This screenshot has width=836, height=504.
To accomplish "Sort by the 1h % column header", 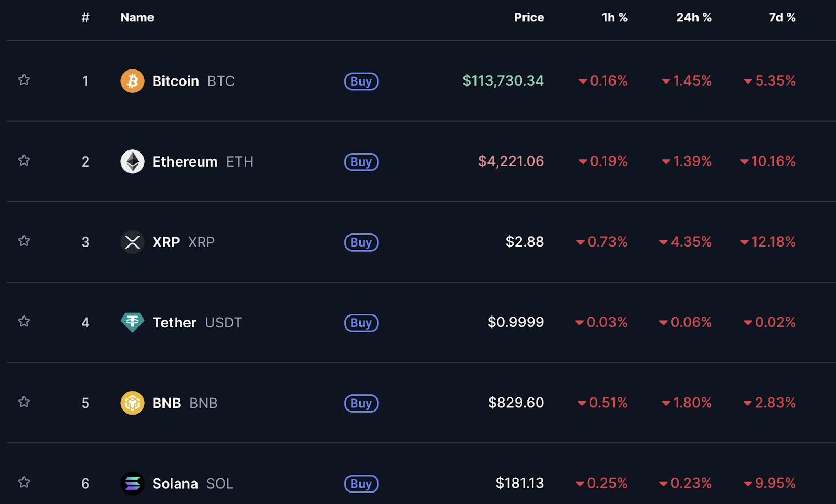I will (614, 17).
